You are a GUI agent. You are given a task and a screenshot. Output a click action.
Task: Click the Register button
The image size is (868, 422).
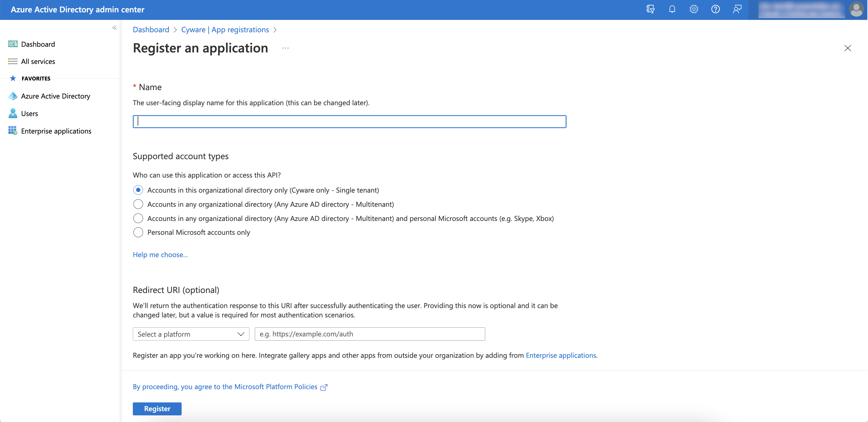click(x=157, y=408)
